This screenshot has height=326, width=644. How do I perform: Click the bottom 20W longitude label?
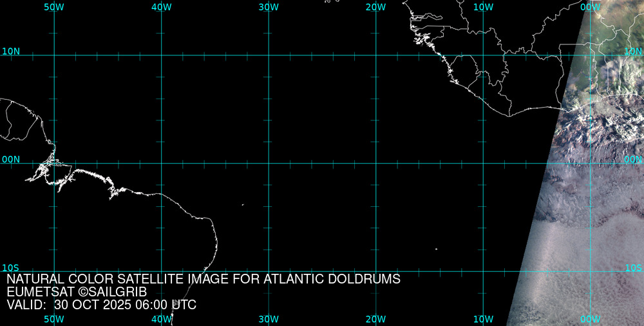click(375, 319)
